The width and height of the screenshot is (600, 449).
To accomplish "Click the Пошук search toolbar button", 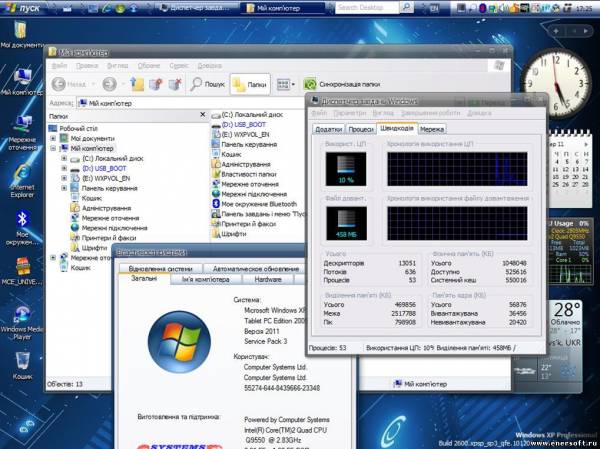I will coord(207,84).
